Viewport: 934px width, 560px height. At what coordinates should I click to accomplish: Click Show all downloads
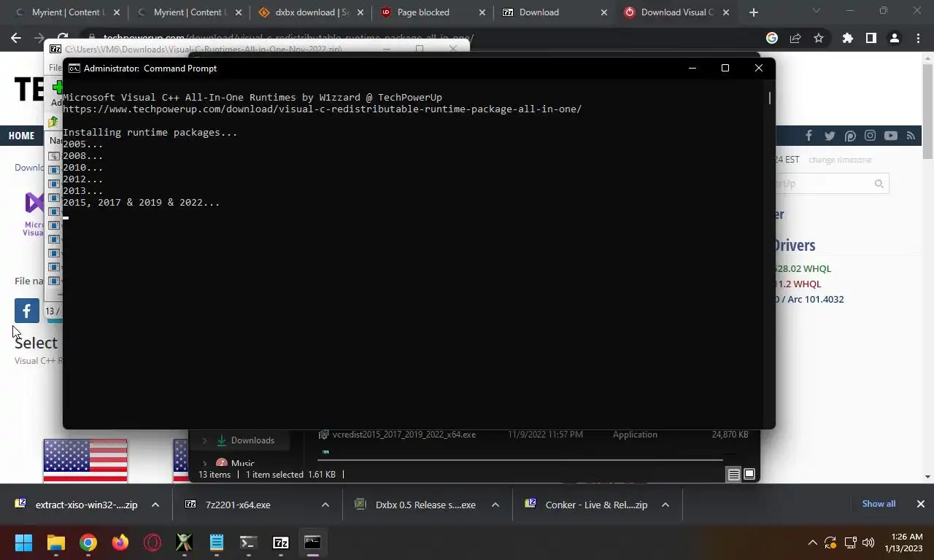[x=879, y=504]
